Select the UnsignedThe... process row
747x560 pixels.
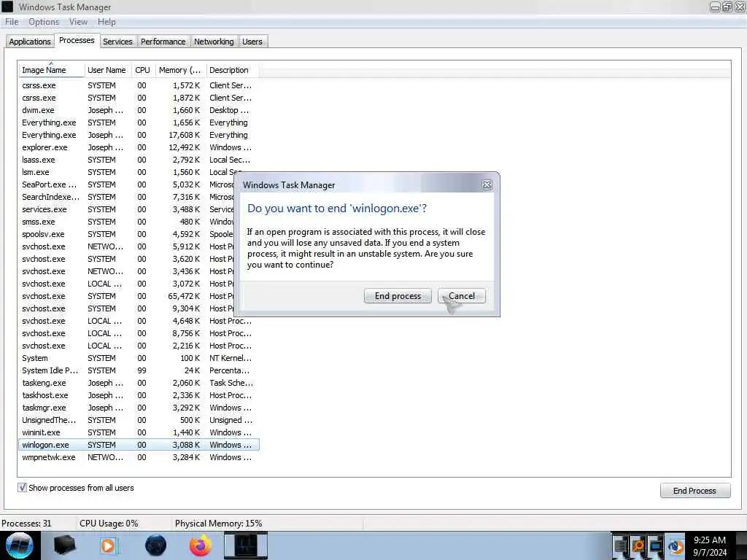point(139,420)
